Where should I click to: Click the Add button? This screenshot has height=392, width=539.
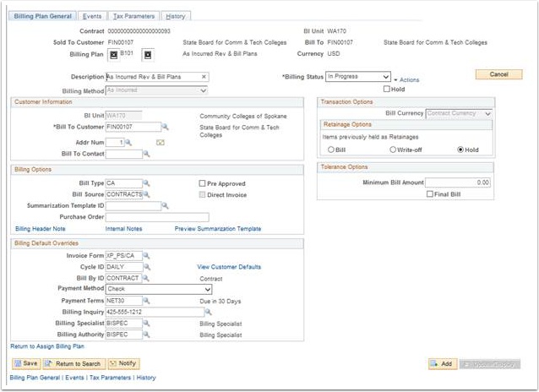point(443,364)
